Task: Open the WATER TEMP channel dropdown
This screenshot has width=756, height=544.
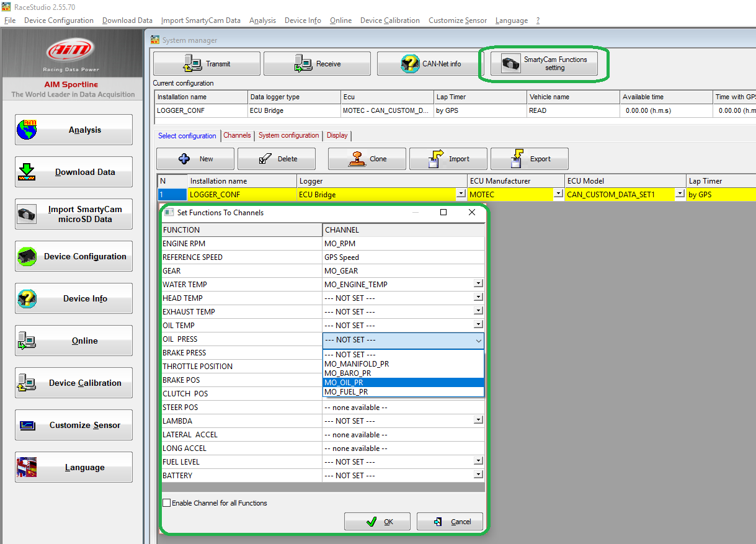Action: 478,283
